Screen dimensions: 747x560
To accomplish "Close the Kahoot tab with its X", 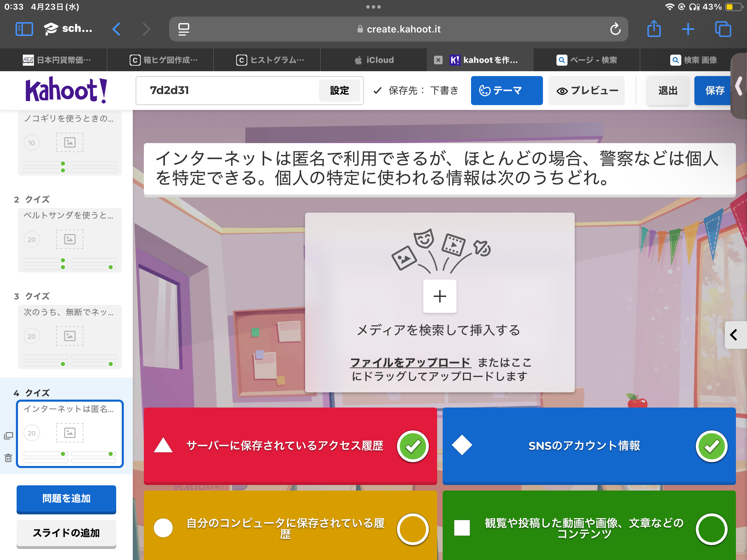I will coord(438,60).
